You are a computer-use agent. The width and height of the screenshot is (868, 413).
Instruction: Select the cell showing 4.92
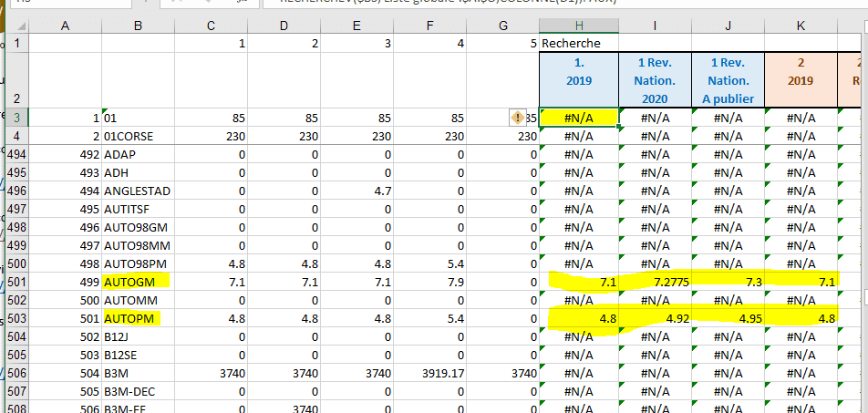654,319
